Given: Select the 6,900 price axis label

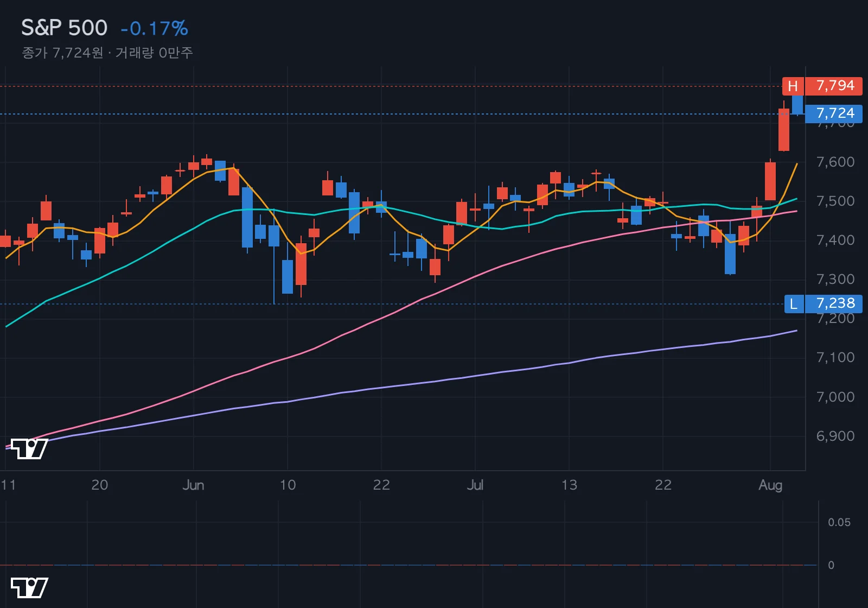Looking at the screenshot, I should [x=835, y=436].
